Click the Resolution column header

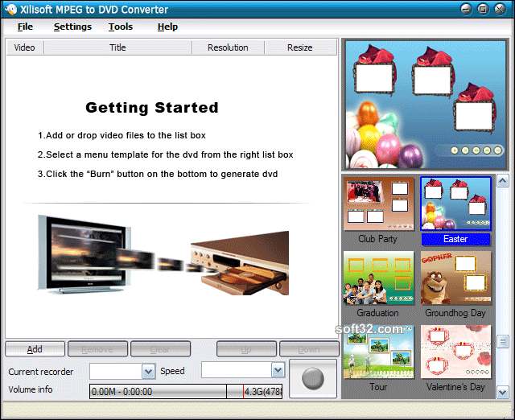pos(228,47)
